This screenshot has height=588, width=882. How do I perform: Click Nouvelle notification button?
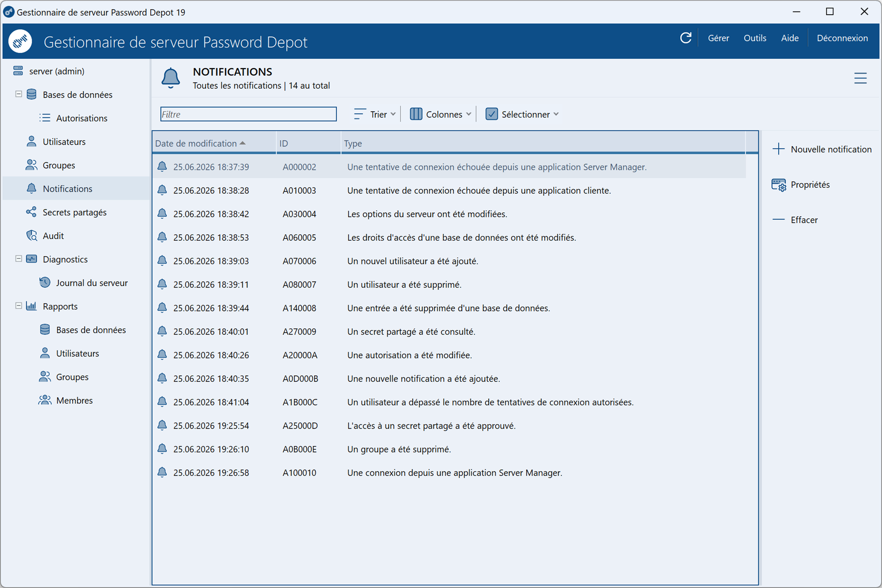(x=822, y=149)
